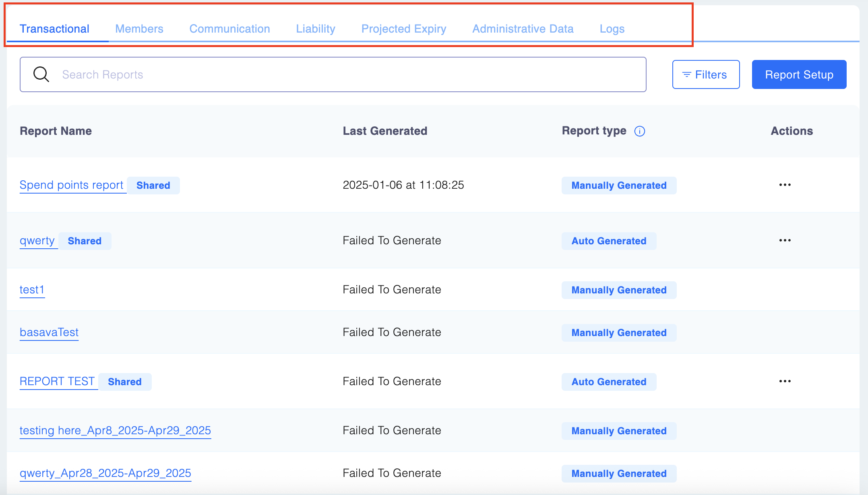Screen dimensions: 868x495
Task: Select the Administrative Data tab
Action: (x=523, y=29)
